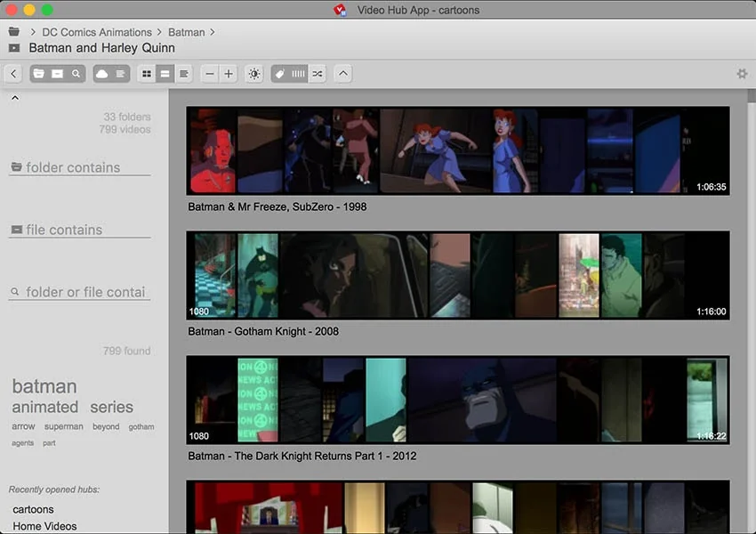The height and width of the screenshot is (534, 756).
Task: Open the settings gear on the right
Action: pyautogui.click(x=743, y=75)
